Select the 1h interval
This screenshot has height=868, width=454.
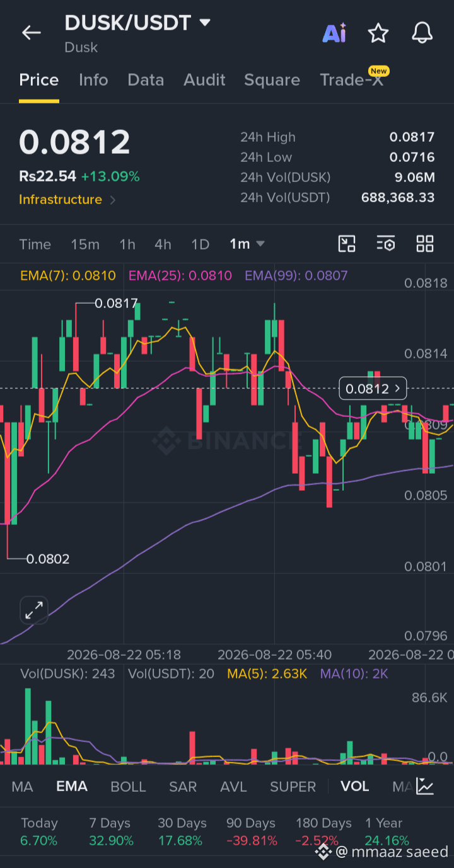click(127, 244)
